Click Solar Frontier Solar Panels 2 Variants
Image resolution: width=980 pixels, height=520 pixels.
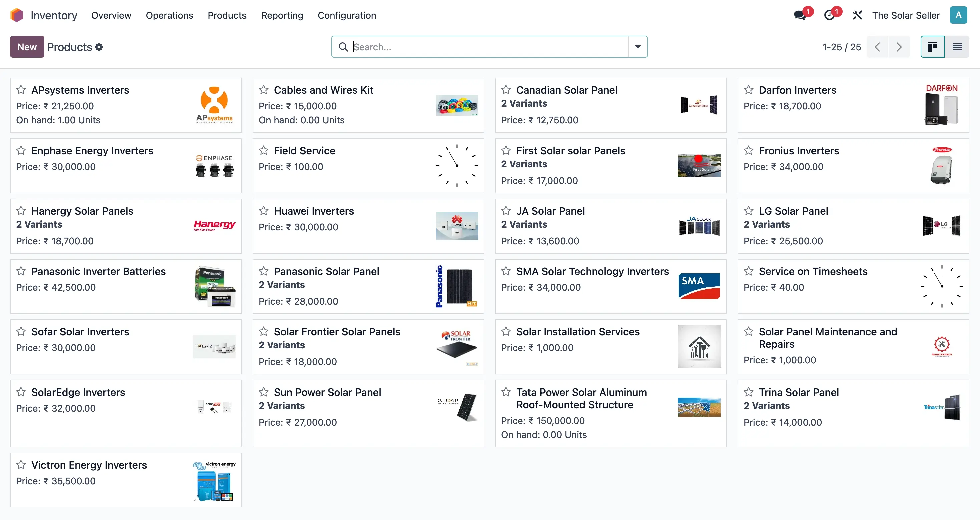click(x=282, y=345)
